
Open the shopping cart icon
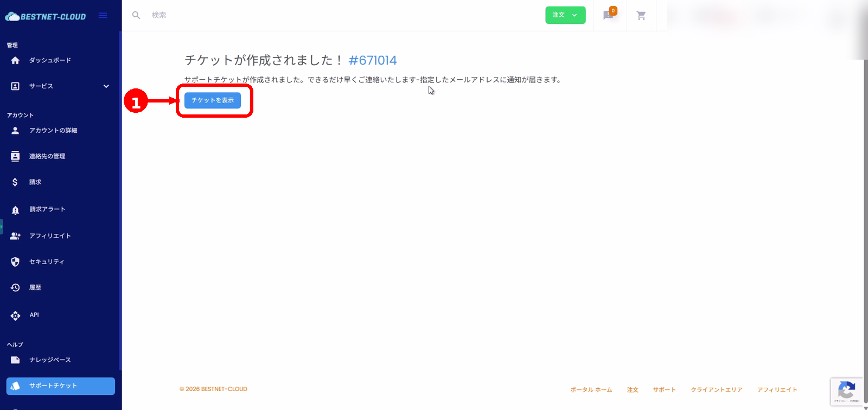tap(641, 16)
